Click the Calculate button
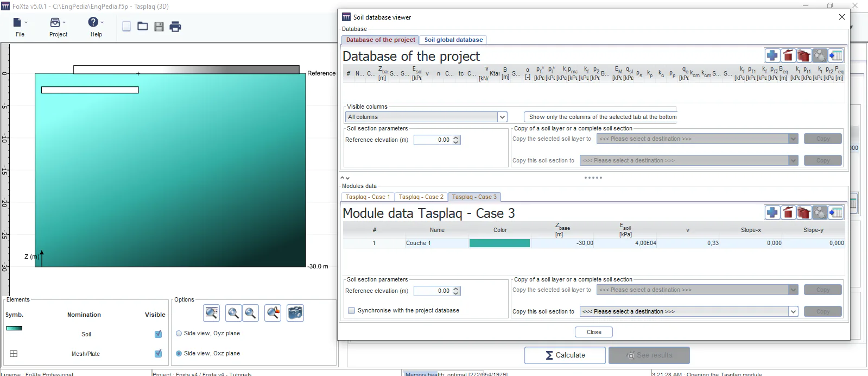Viewport: 868px width, 376px height. [x=565, y=355]
